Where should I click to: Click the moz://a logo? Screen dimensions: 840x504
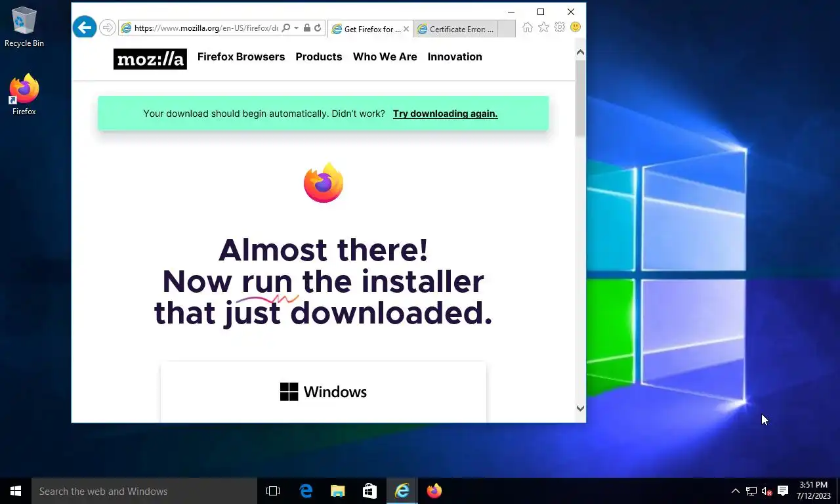coord(150,59)
